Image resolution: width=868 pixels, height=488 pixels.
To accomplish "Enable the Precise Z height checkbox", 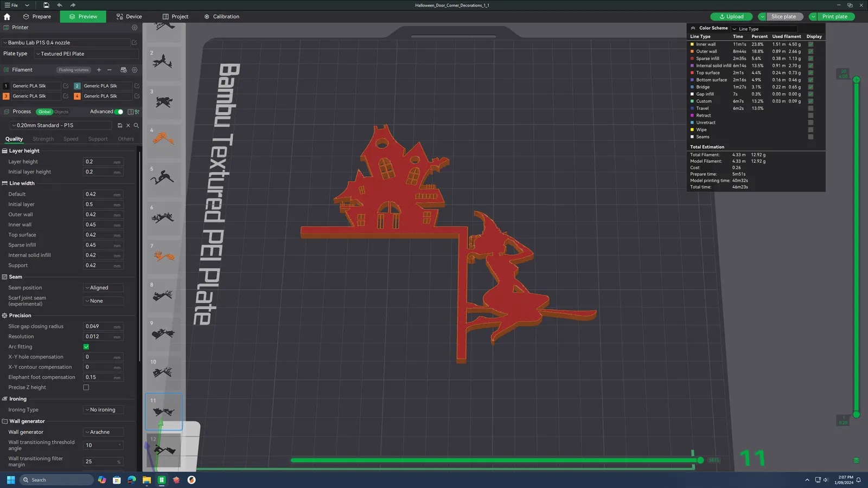I will (86, 387).
